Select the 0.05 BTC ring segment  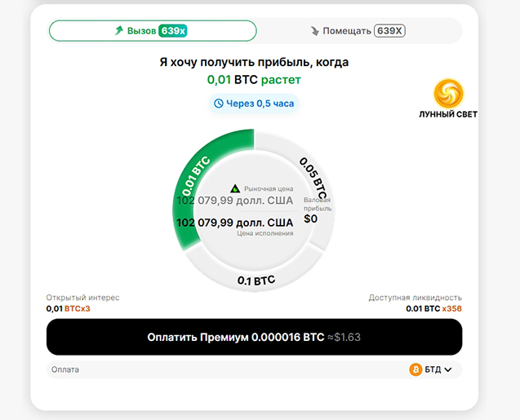(313, 178)
